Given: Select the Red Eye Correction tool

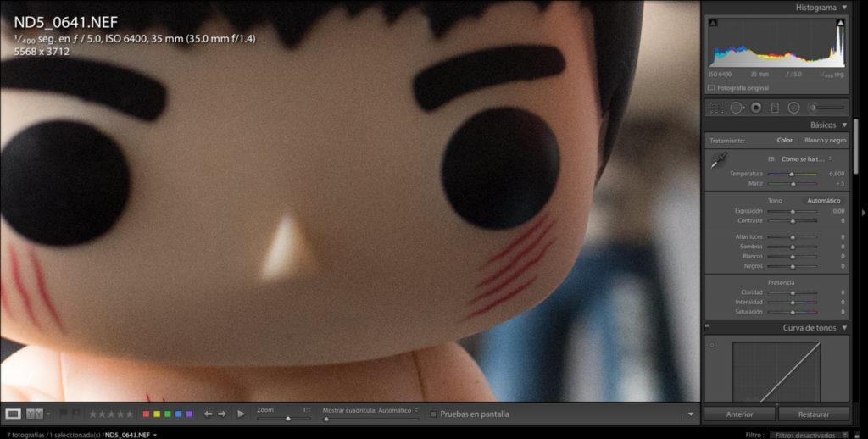Looking at the screenshot, I should (756, 108).
